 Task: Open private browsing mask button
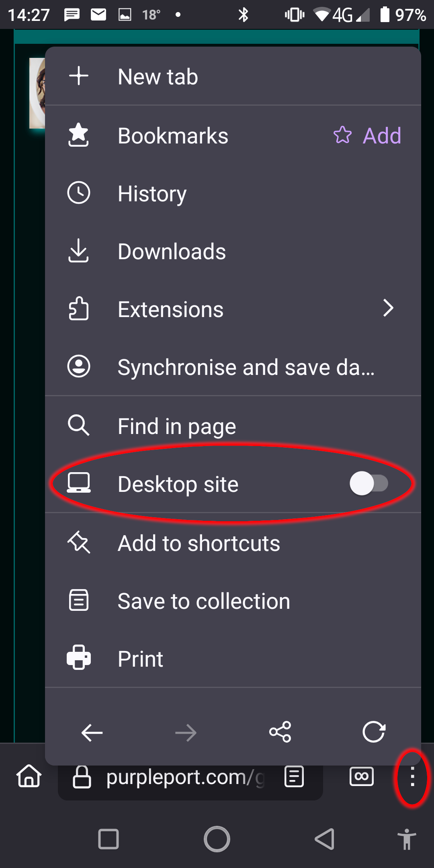pos(362,776)
